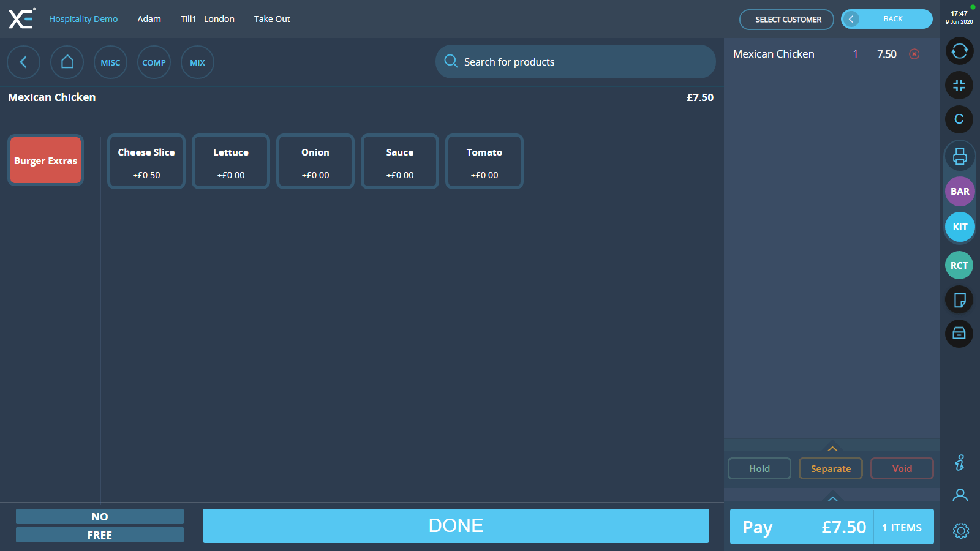The width and height of the screenshot is (980, 551).
Task: Click the collapse fullscreen icon
Action: tap(959, 86)
